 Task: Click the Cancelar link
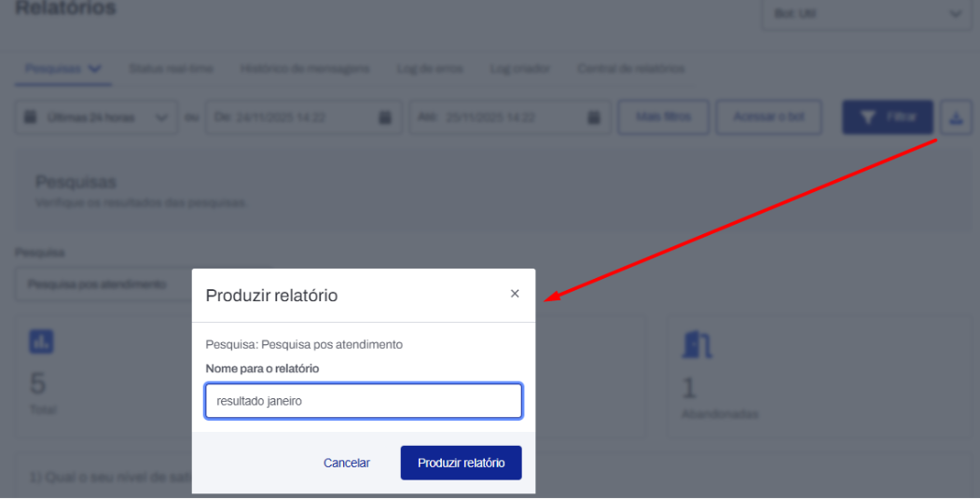347,463
